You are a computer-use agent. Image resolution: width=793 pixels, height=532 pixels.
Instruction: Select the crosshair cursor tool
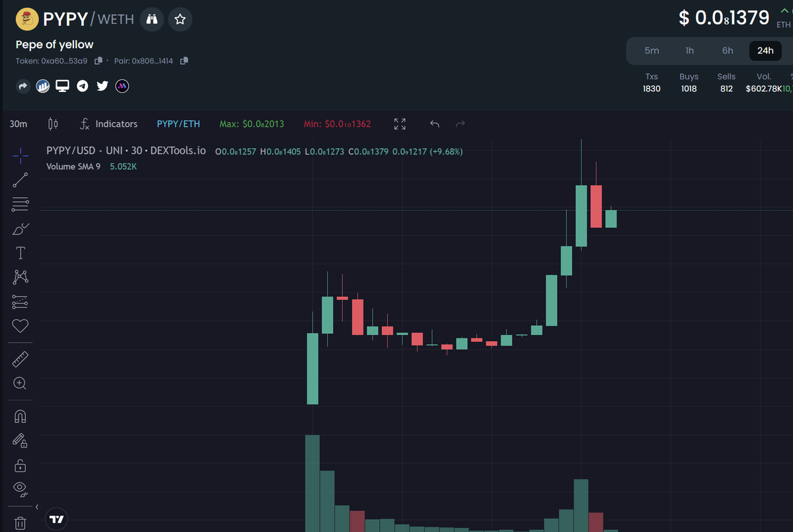click(20, 156)
